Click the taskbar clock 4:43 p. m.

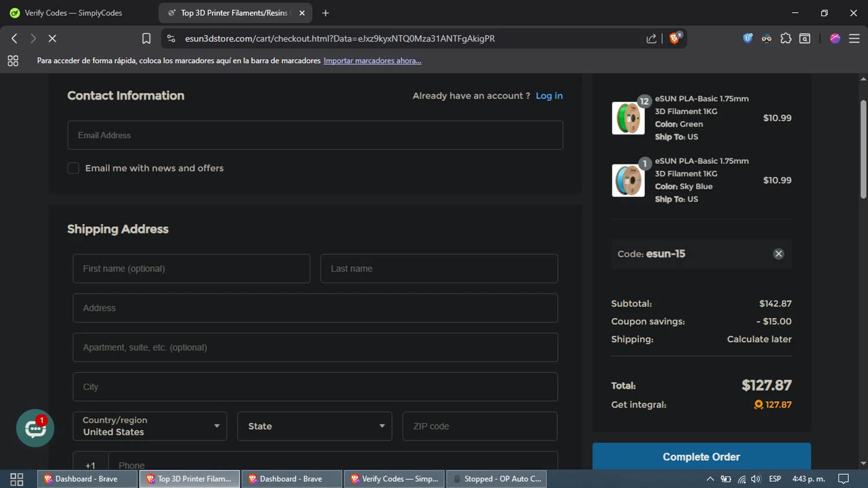(x=808, y=479)
